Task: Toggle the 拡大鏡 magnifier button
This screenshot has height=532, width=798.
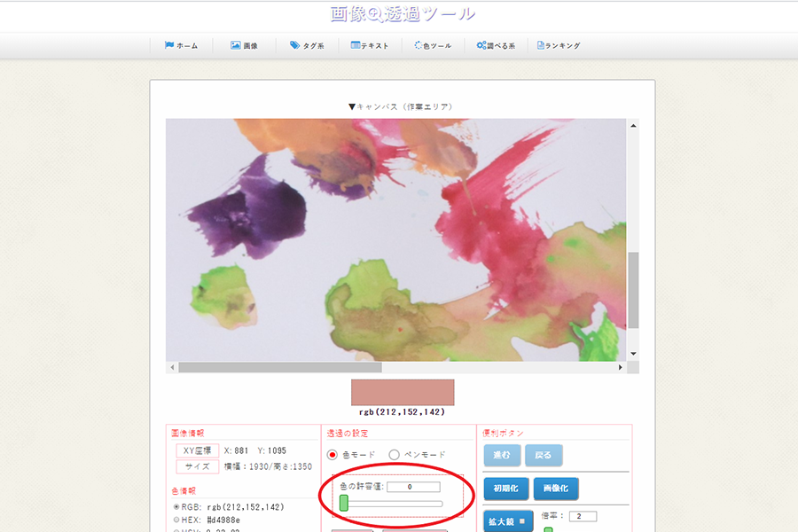Action: click(508, 521)
